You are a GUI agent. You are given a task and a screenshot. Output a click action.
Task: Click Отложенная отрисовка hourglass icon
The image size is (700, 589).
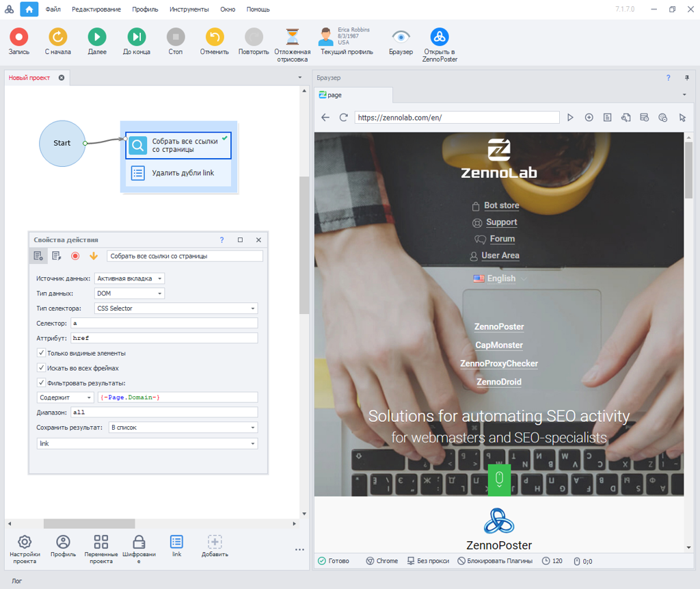click(293, 37)
